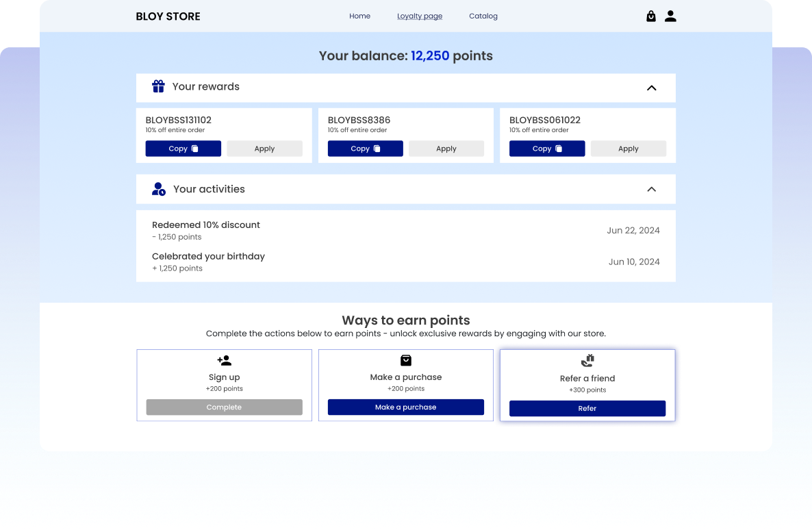
Task: Collapse the Your activities section
Action: tap(651, 189)
